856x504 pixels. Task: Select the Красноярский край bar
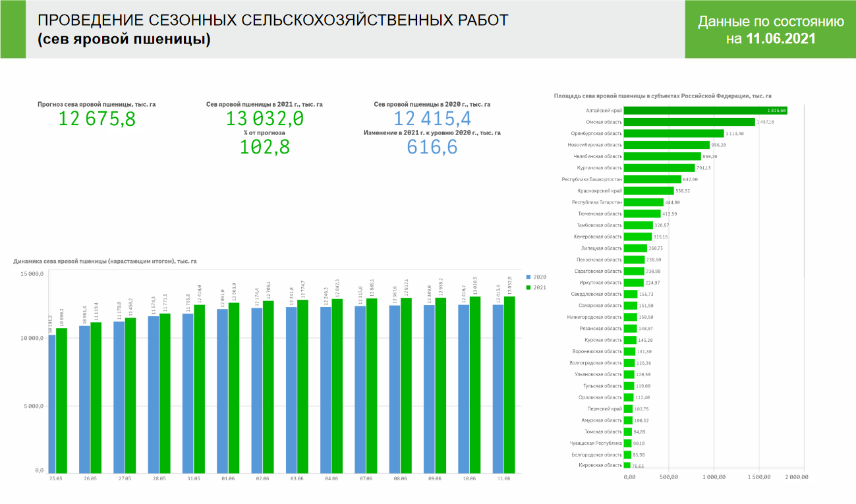pos(648,191)
